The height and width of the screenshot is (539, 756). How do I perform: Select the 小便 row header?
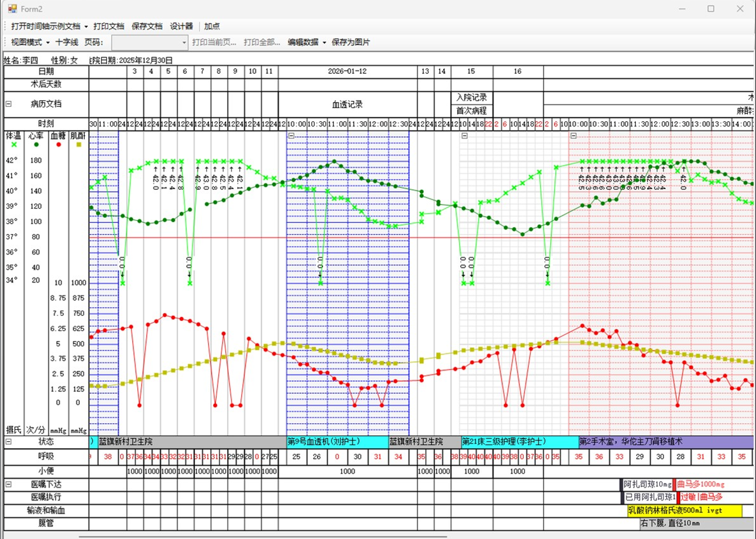[x=46, y=471]
